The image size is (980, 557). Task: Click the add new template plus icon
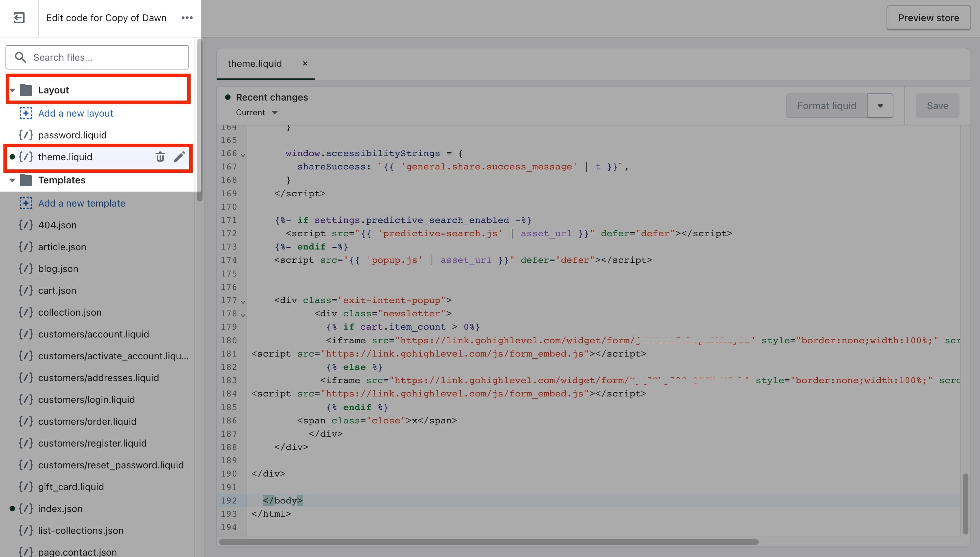(26, 203)
